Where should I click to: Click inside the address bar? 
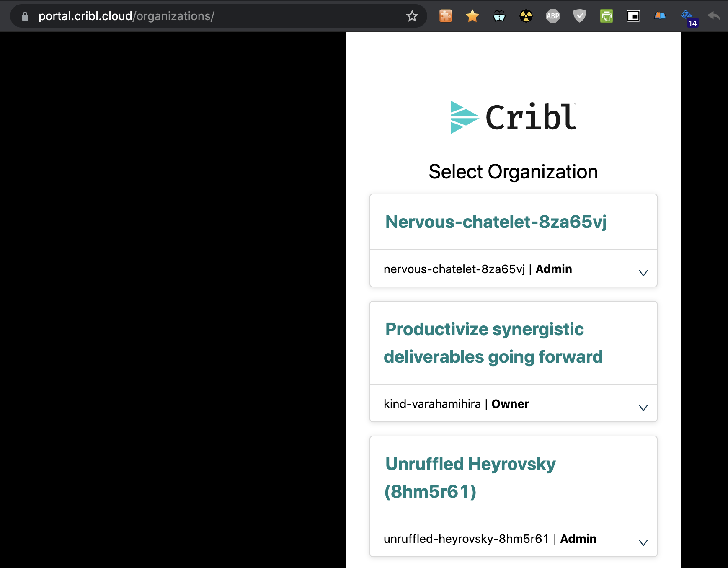pyautogui.click(x=209, y=16)
